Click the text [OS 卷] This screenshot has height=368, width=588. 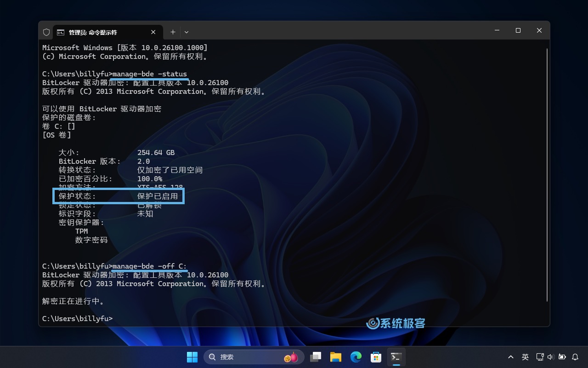[x=57, y=135]
